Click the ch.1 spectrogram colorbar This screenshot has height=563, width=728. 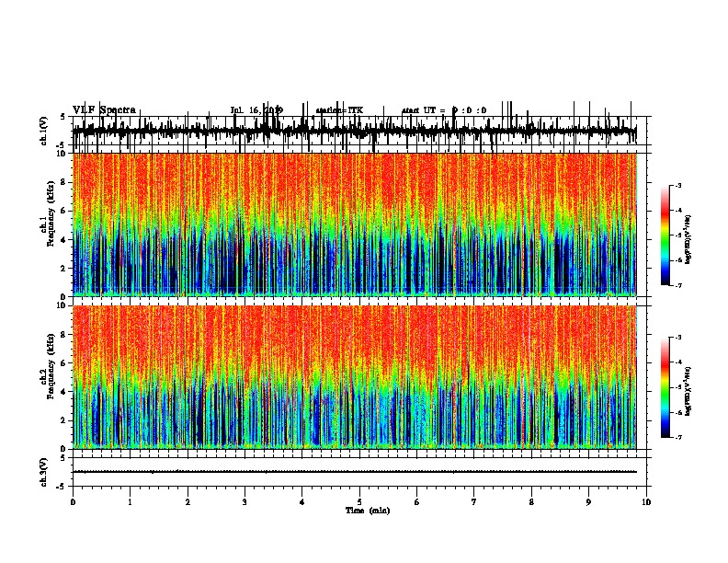(665, 236)
